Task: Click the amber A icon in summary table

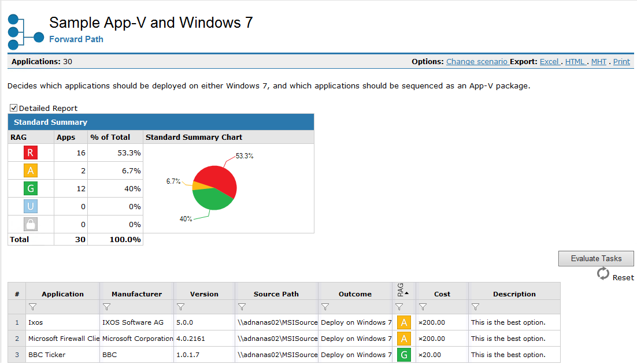Action: coord(31,171)
